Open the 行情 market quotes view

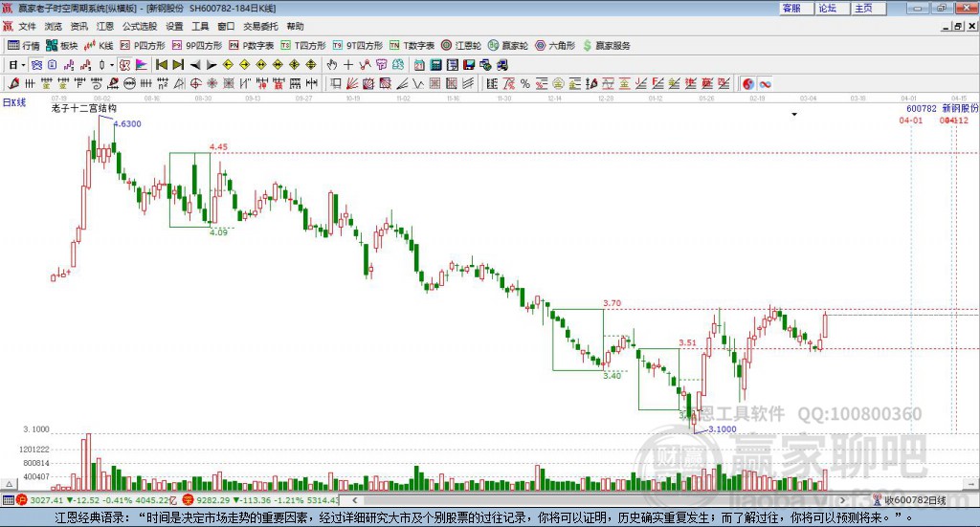pos(24,46)
